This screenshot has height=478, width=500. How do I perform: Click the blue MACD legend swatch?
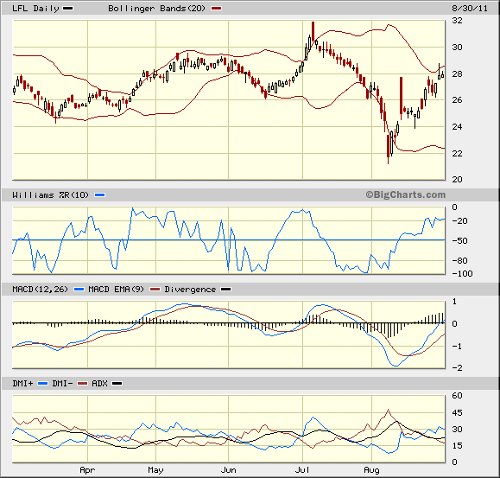point(79,290)
